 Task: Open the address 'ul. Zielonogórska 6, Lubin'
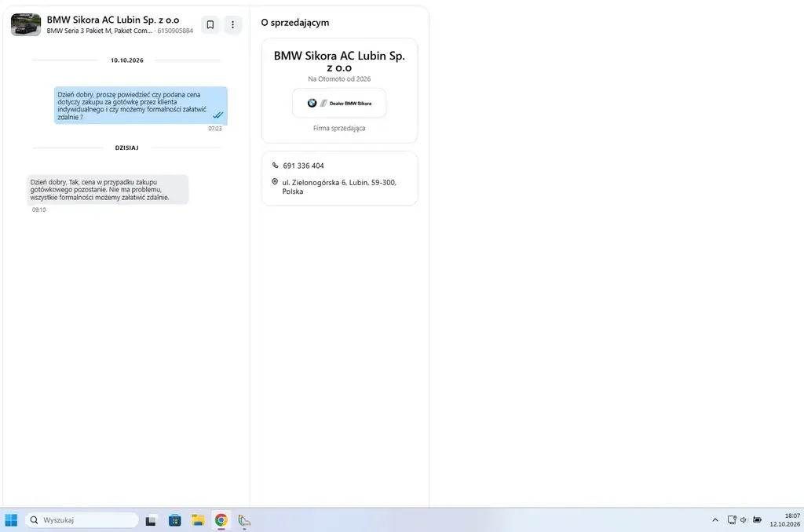[339, 187]
